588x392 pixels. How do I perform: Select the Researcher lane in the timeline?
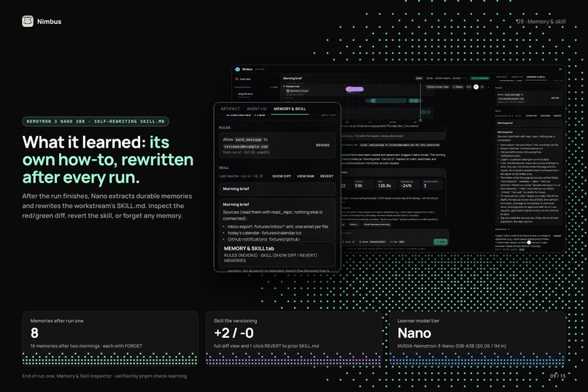[293, 86]
